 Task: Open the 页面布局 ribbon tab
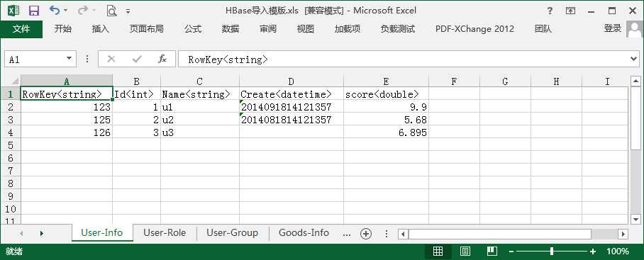point(147,29)
